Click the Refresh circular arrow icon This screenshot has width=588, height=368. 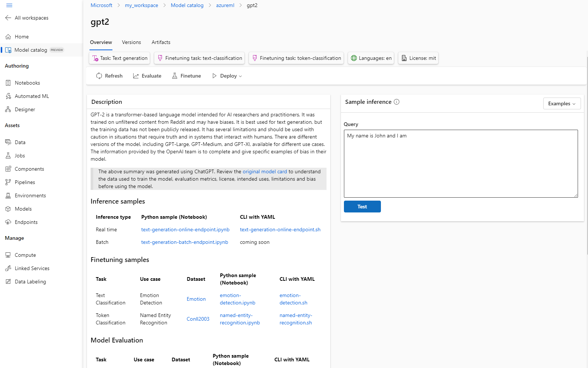coord(99,76)
